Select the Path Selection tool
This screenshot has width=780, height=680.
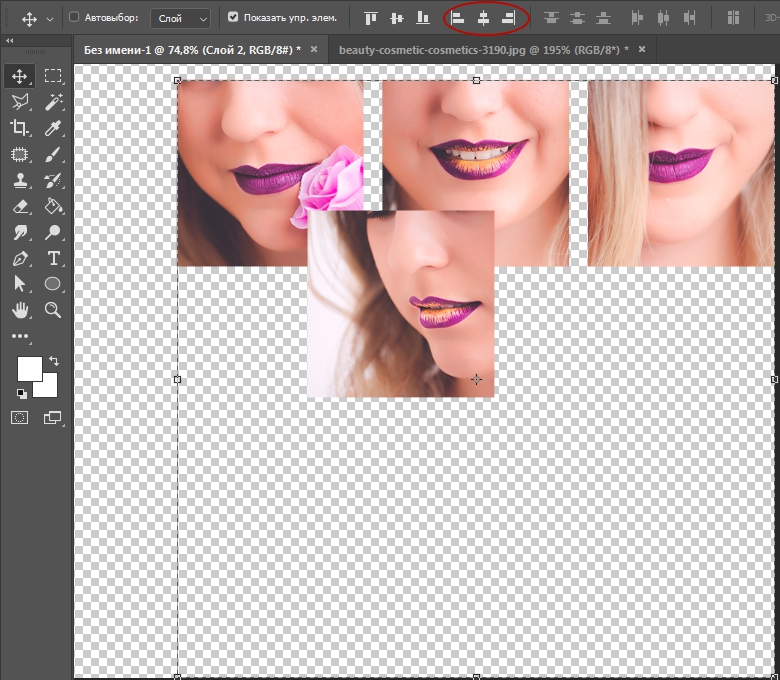19,284
